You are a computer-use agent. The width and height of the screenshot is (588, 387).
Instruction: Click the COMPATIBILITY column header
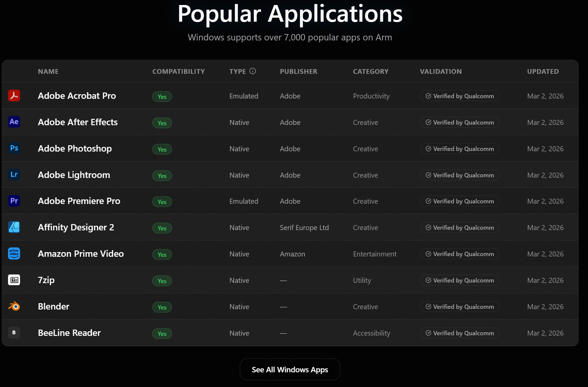tap(179, 71)
